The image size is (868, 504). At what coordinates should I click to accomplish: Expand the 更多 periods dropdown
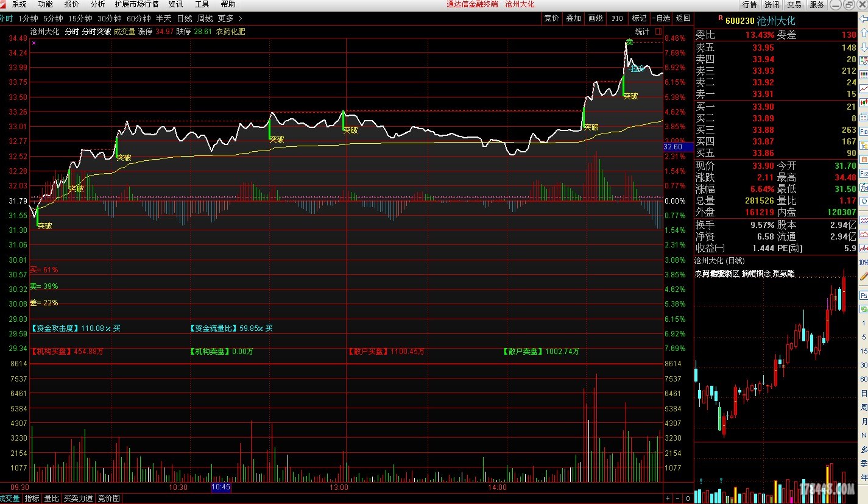point(230,18)
